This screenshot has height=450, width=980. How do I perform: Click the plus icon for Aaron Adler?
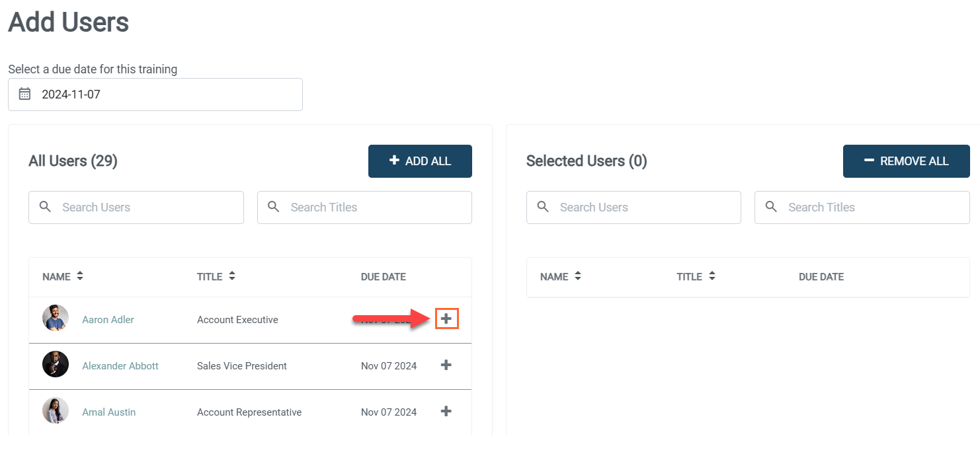point(446,319)
